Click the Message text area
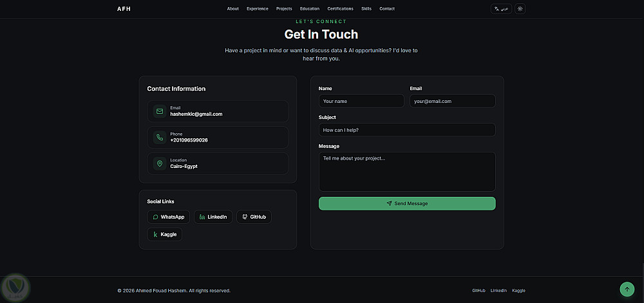 point(407,172)
